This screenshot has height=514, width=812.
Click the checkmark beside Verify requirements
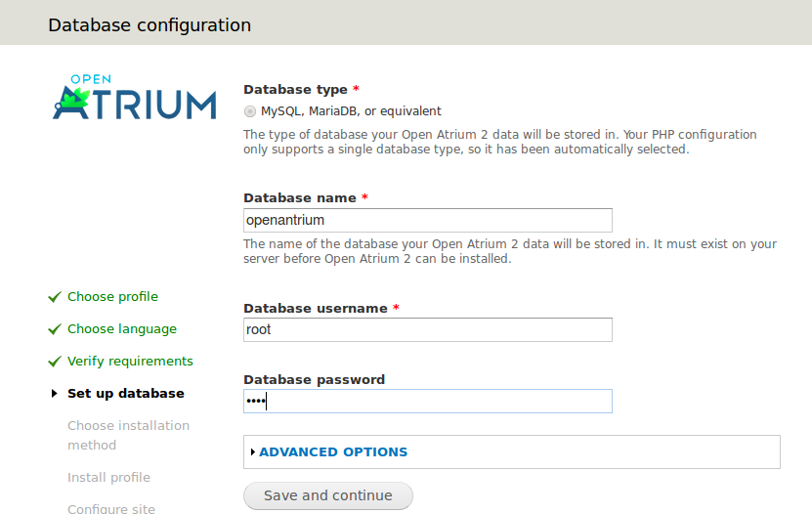[55, 362]
